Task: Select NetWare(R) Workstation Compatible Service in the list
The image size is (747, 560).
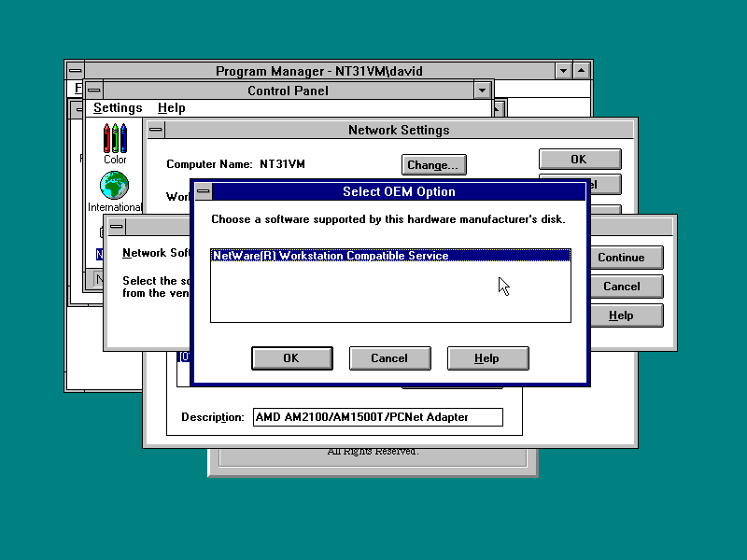Action: pyautogui.click(x=390, y=256)
